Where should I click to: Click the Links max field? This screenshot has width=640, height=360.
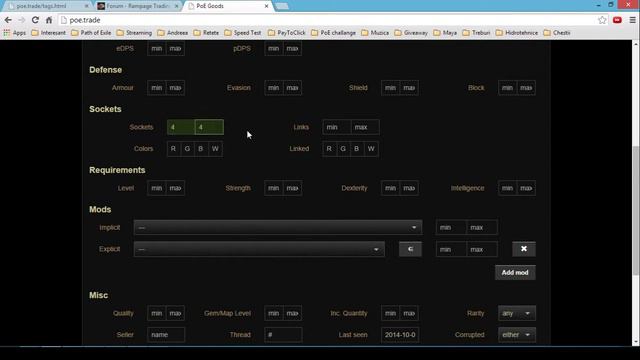(x=365, y=127)
